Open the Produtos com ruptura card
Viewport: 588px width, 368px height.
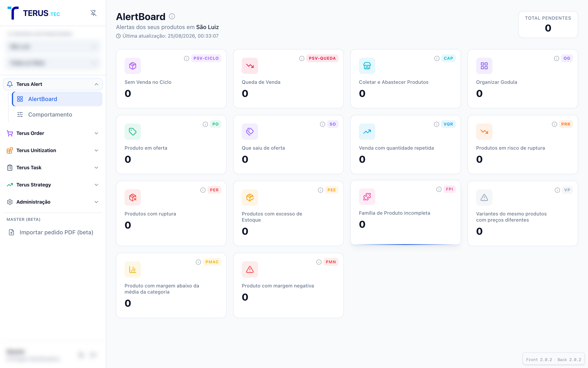[x=171, y=213]
